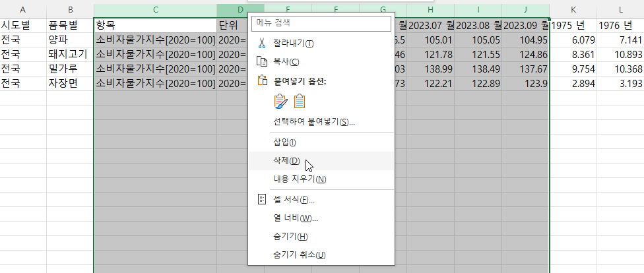Open 열 너비(W)... menu entry
The height and width of the screenshot is (273, 644).
[x=321, y=218]
